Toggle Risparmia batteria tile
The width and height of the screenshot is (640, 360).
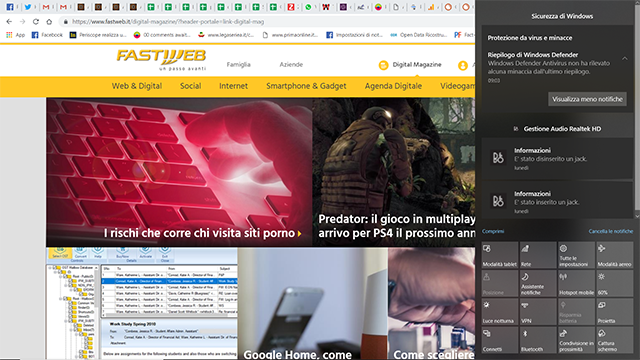click(576, 312)
